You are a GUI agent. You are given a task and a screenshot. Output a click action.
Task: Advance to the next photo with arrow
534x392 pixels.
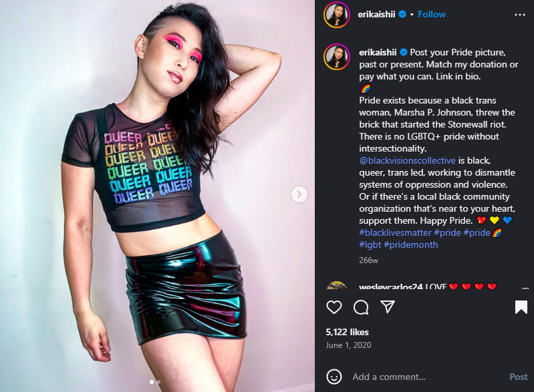pyautogui.click(x=299, y=194)
